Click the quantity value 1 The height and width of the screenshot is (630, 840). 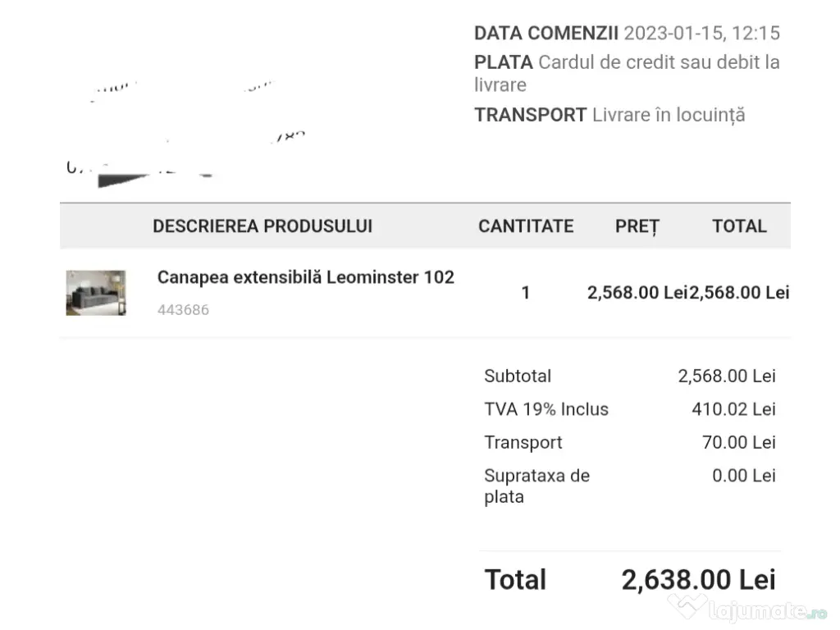[526, 293]
